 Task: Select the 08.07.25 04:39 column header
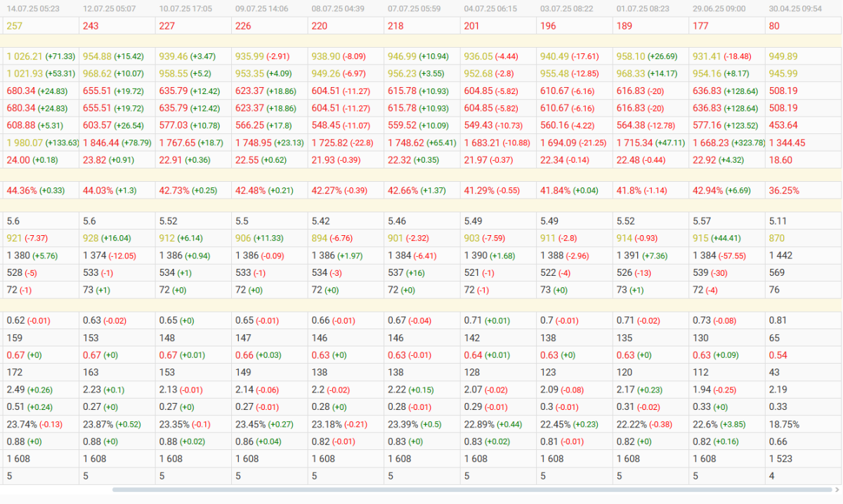pos(339,9)
